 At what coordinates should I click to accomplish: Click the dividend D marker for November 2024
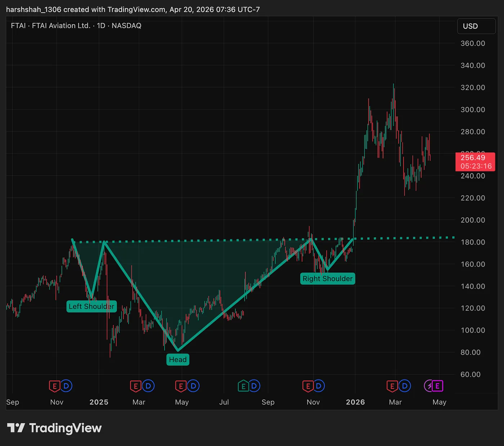tap(66, 386)
